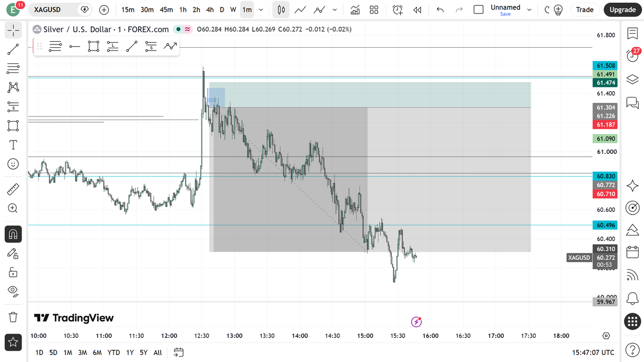Select the trend line tool in left sidebar
This screenshot has height=362, width=644.
coord(13,49)
